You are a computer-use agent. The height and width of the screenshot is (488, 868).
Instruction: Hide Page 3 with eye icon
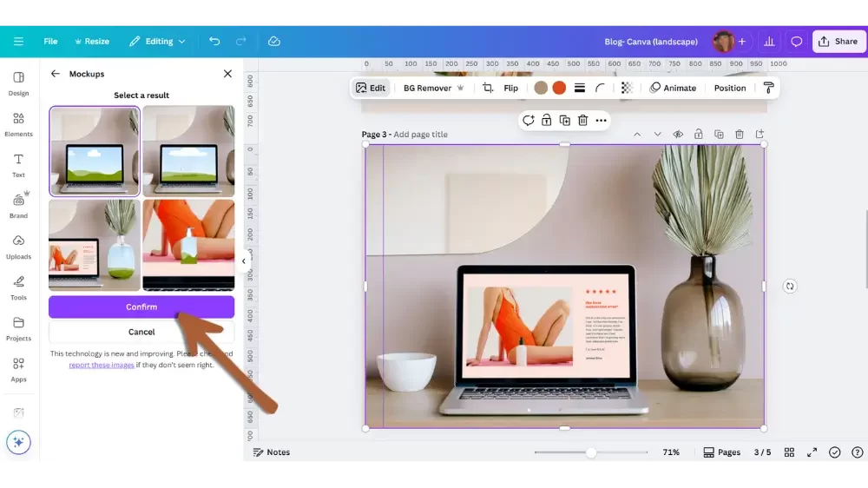678,134
